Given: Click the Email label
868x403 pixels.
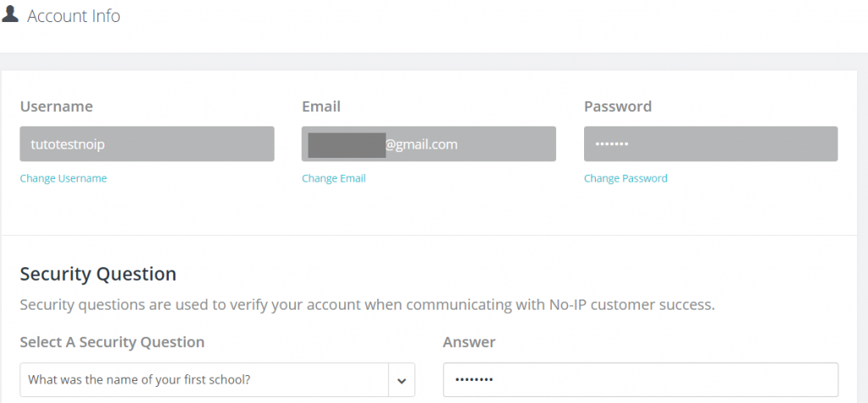Looking at the screenshot, I should (x=321, y=106).
